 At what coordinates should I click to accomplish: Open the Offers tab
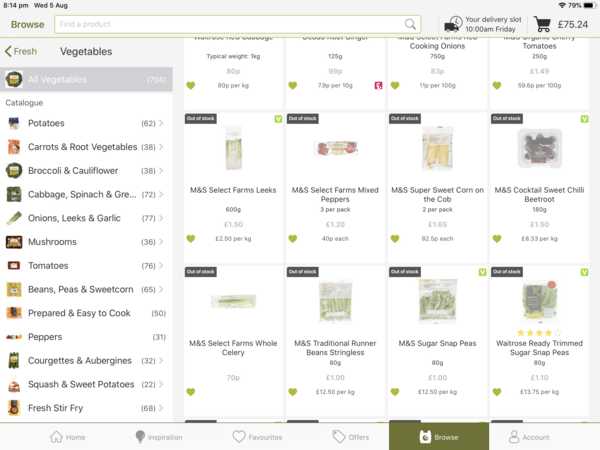[x=351, y=437]
